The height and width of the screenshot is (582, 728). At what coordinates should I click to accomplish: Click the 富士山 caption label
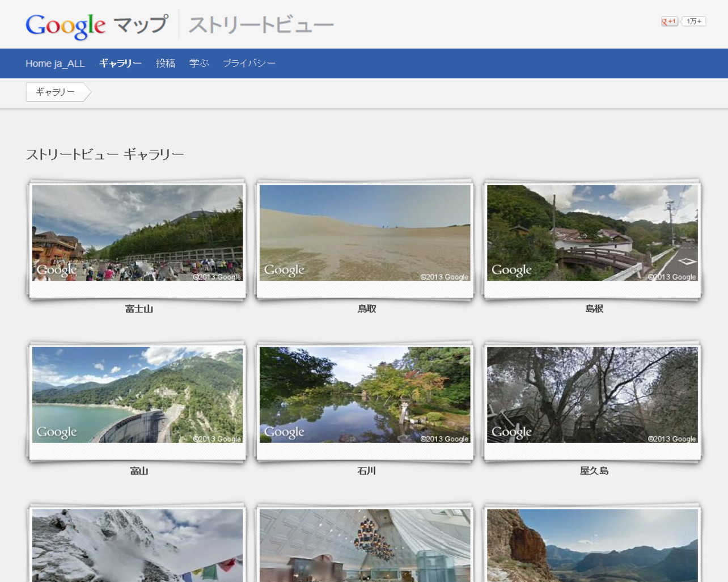(x=139, y=309)
